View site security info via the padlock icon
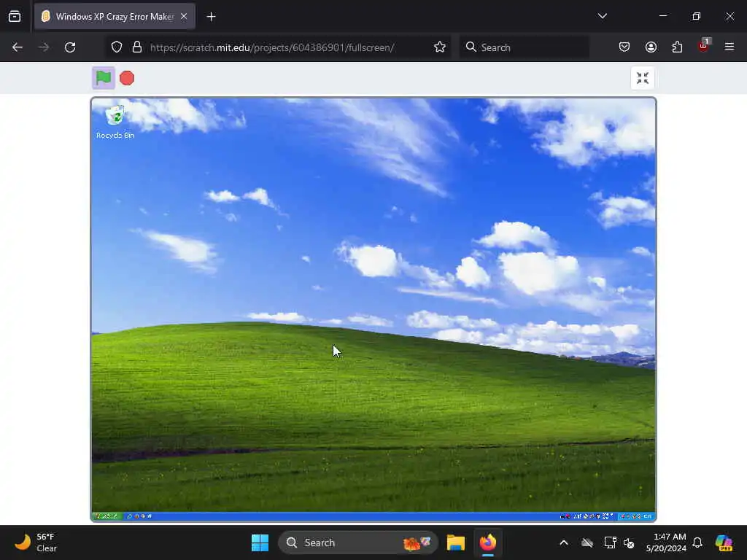This screenshot has height=560, width=747. click(x=137, y=47)
